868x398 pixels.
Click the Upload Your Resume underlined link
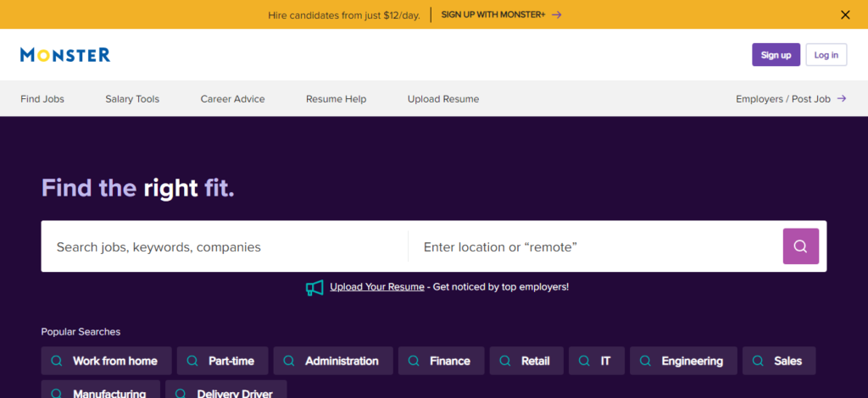point(377,287)
